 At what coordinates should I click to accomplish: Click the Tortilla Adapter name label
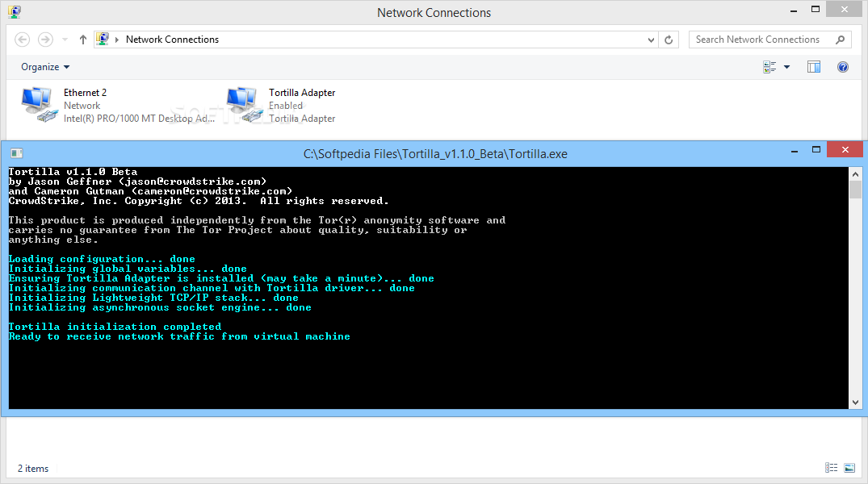click(302, 93)
